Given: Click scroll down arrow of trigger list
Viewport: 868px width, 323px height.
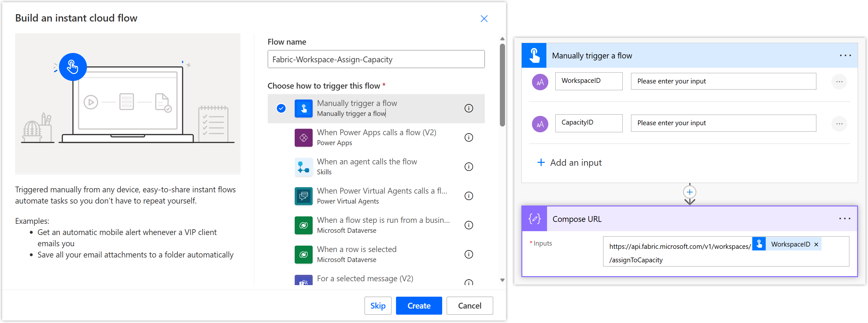Looking at the screenshot, I should [502, 280].
